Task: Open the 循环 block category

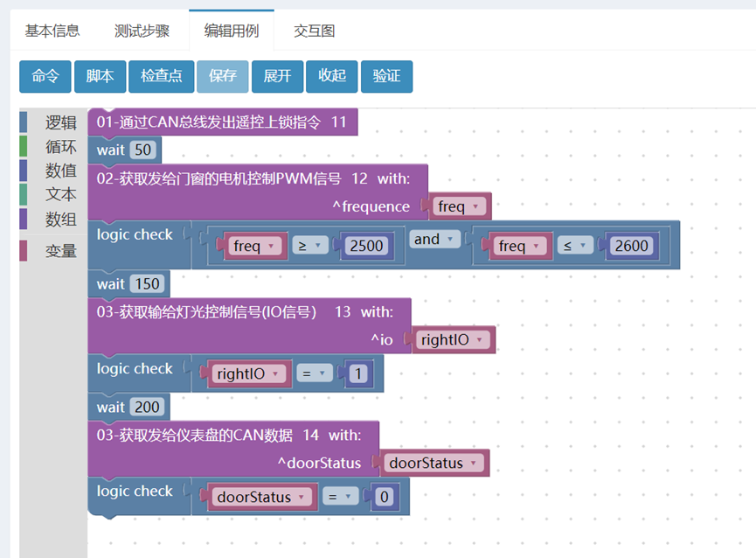Action: tap(61, 147)
